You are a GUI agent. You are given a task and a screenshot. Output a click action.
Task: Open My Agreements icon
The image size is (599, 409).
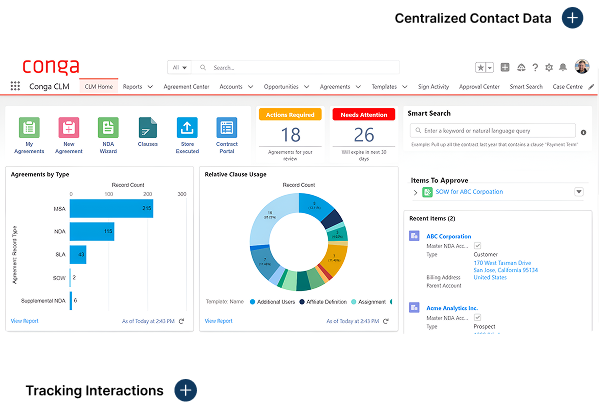point(29,128)
